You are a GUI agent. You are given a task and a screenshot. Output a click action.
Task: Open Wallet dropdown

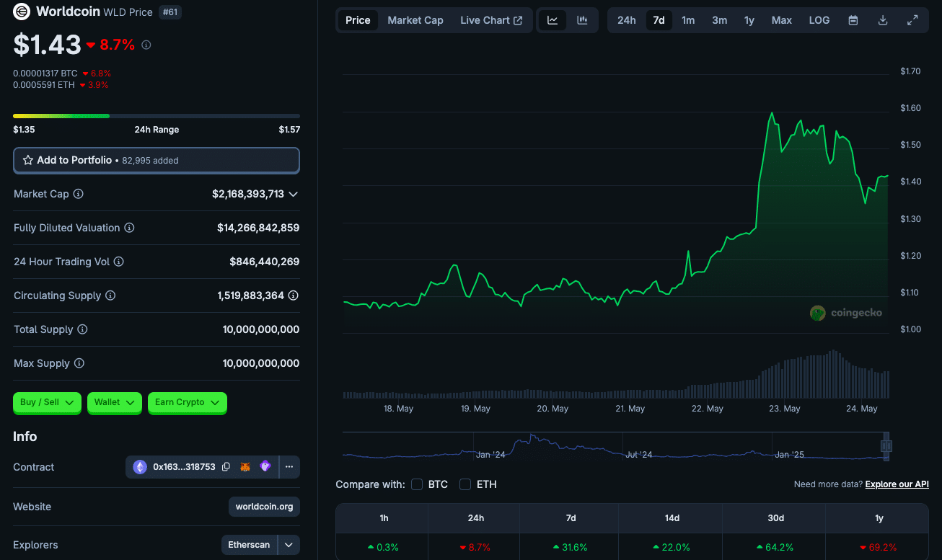point(114,402)
